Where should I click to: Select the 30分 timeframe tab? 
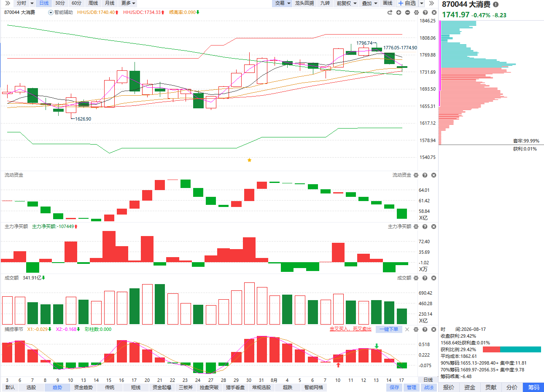(60, 3)
